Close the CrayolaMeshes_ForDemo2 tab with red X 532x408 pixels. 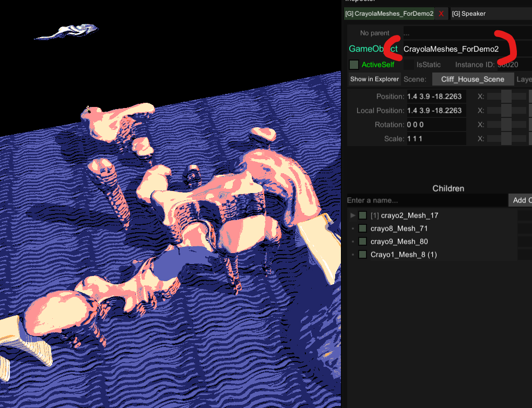441,14
